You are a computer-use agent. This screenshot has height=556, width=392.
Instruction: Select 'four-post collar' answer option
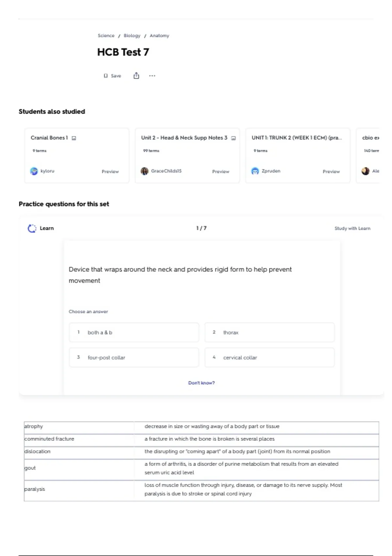tap(134, 357)
